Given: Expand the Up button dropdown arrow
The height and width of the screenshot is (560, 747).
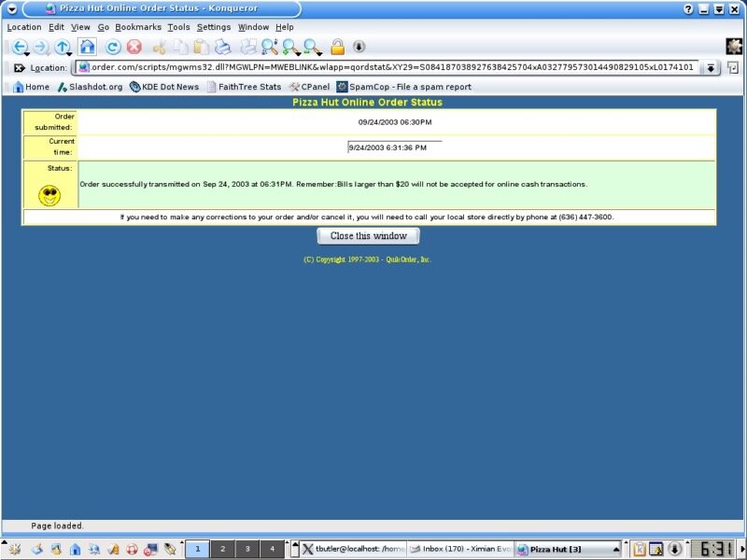Looking at the screenshot, I should click(69, 54).
